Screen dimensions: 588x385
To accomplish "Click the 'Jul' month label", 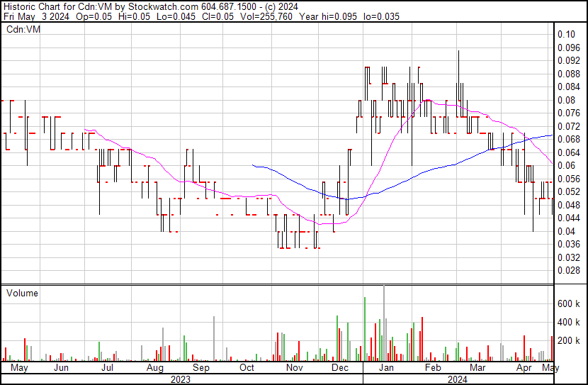I will tap(107, 367).
